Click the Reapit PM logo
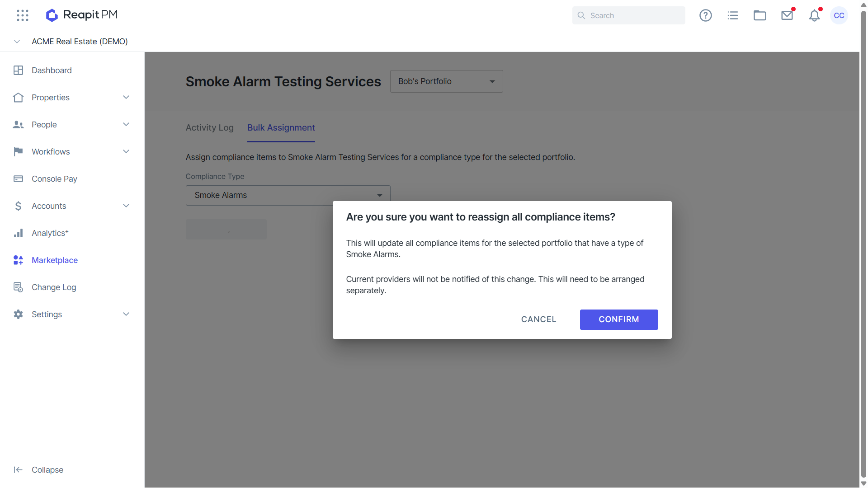This screenshot has height=488, width=868. [82, 15]
